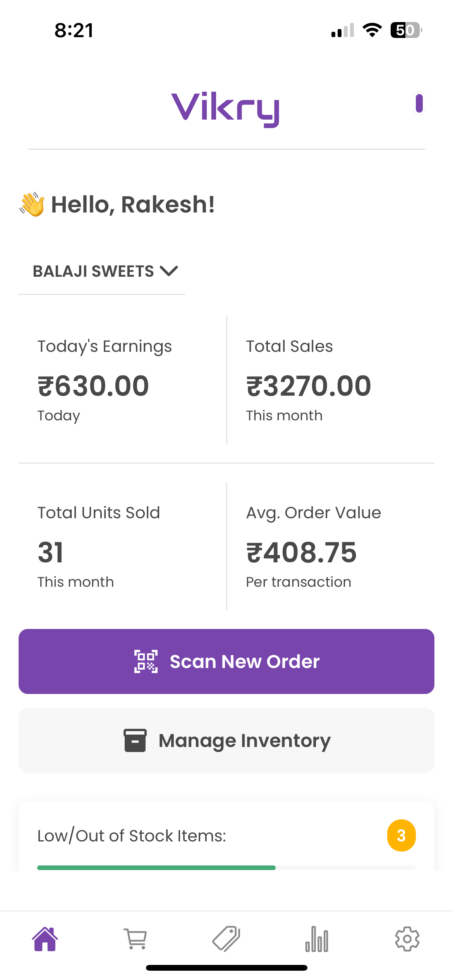Tap the yellow low stock count badge
This screenshot has width=453, height=980.
pyautogui.click(x=401, y=835)
